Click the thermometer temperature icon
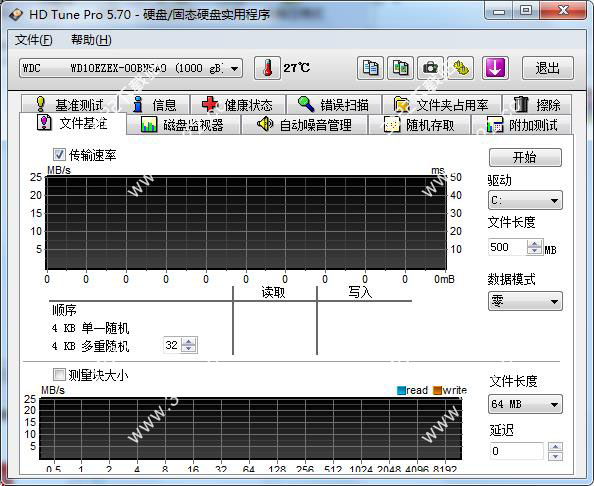 (x=267, y=68)
